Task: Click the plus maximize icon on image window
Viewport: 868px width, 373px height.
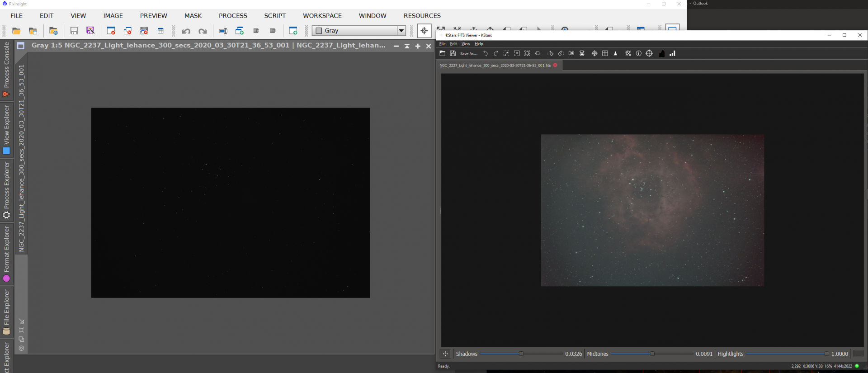Action: point(418,46)
